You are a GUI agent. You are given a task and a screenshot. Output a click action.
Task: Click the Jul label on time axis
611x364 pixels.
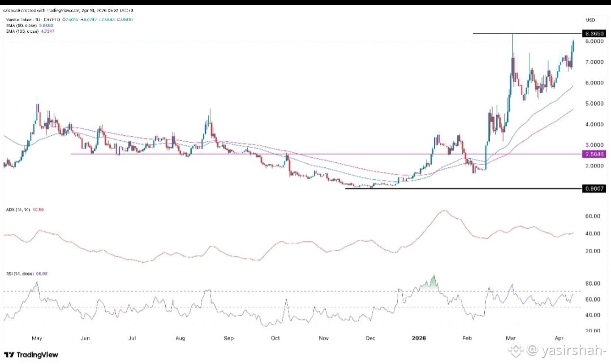coord(132,339)
